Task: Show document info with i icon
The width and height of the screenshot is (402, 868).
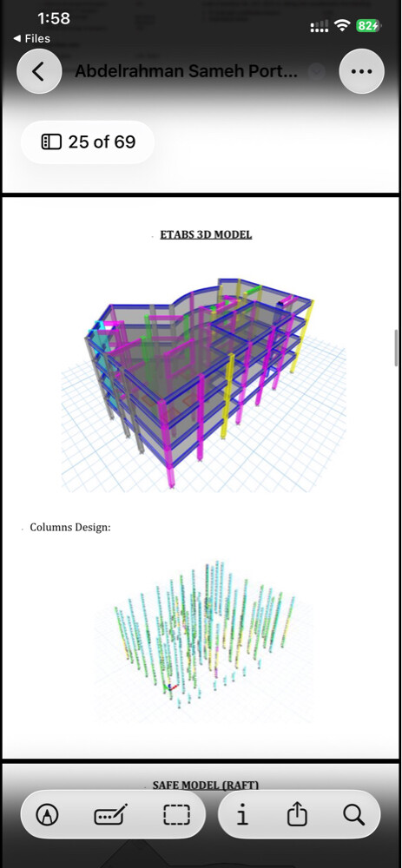Action: click(x=242, y=814)
